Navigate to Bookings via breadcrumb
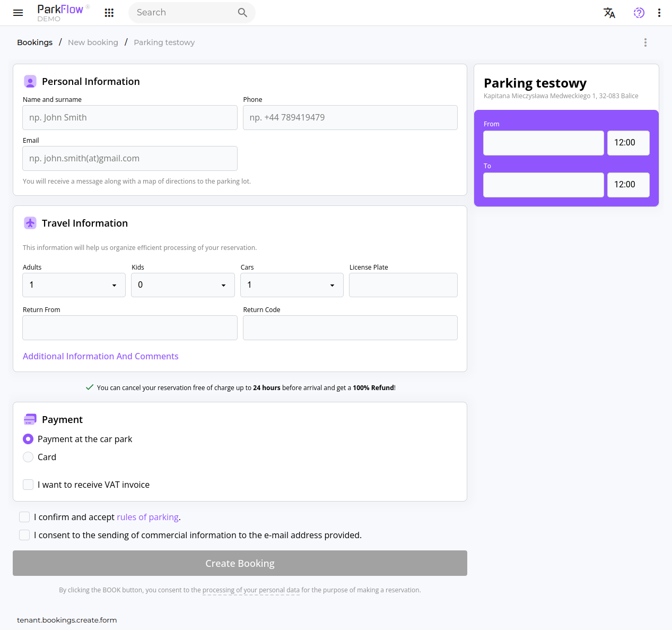Screen dimensions: 672x630 [34, 42]
